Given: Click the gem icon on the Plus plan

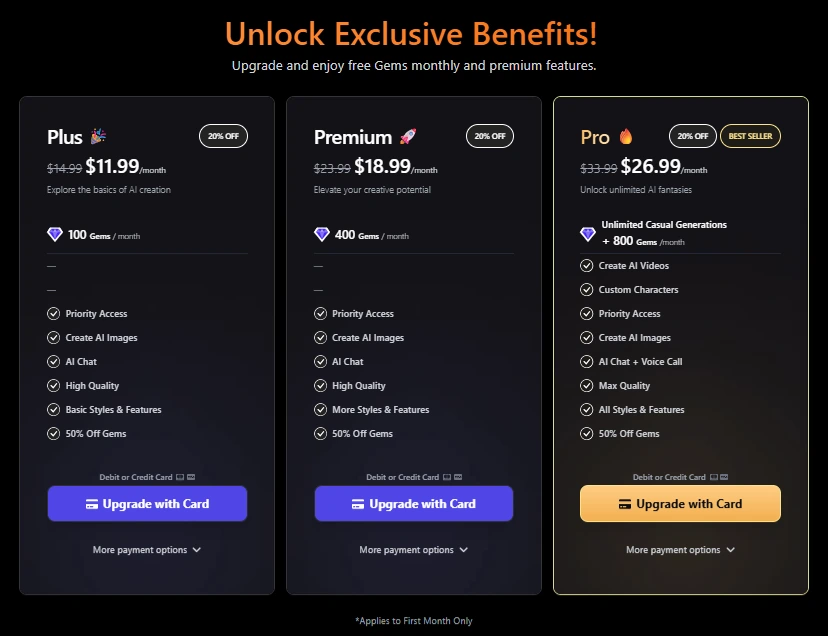Looking at the screenshot, I should 55,233.
